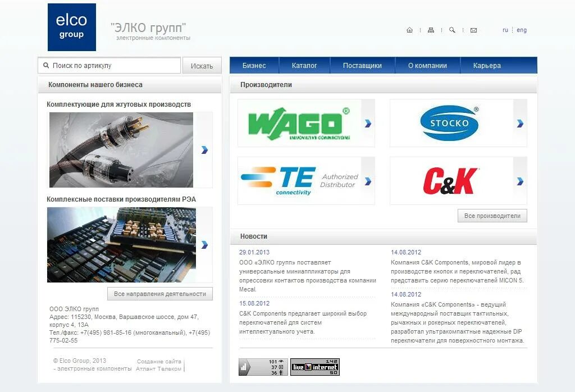Click the miniapplicators news text about Mecal
Viewport: 575px width, 392px height.
(x=308, y=276)
